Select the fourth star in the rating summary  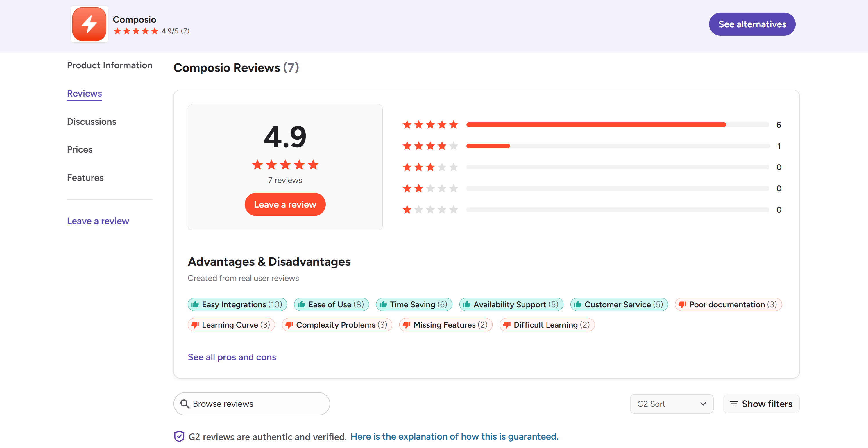(300, 165)
